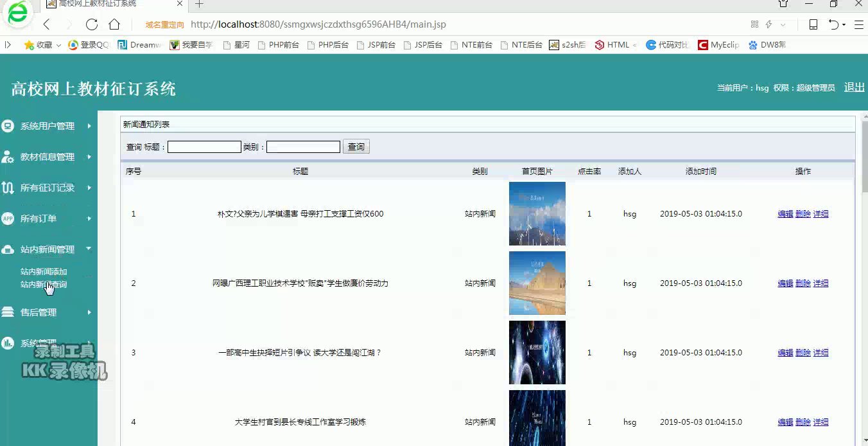
Task: Expand the 教材信息管理 menu
Action: (x=49, y=157)
